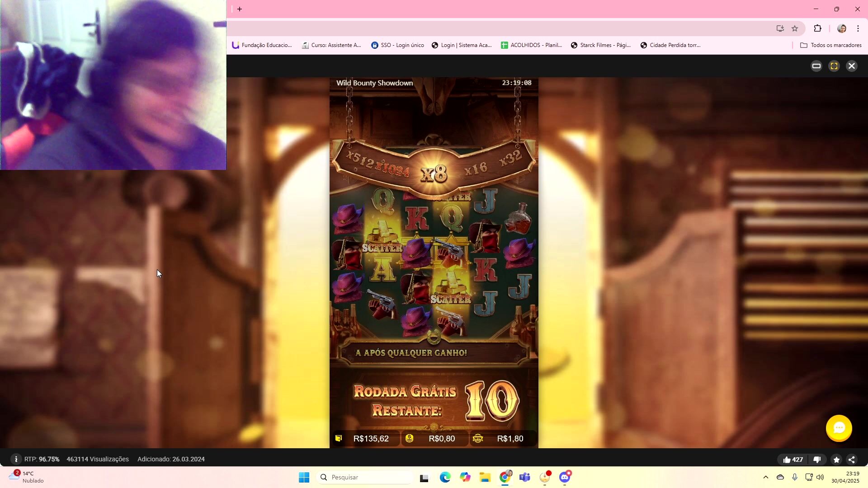Click the x8 multiplier badge
Screen dimensions: 868x488
[434, 174]
